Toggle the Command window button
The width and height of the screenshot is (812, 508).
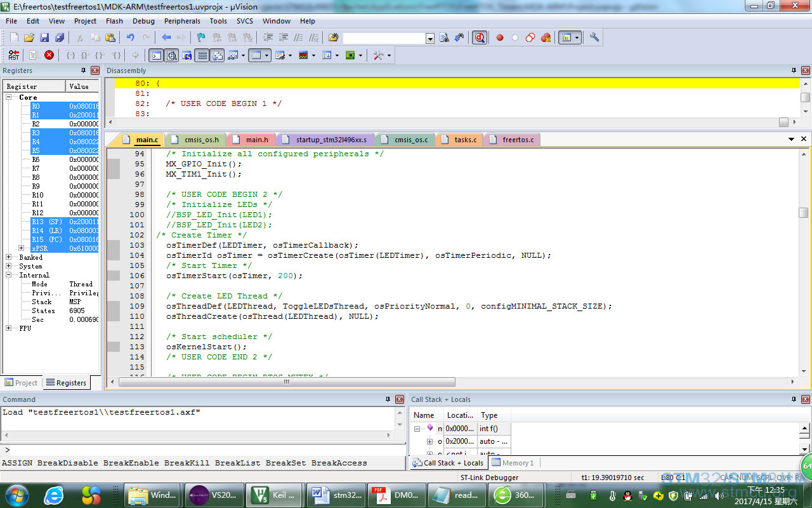tap(155, 55)
